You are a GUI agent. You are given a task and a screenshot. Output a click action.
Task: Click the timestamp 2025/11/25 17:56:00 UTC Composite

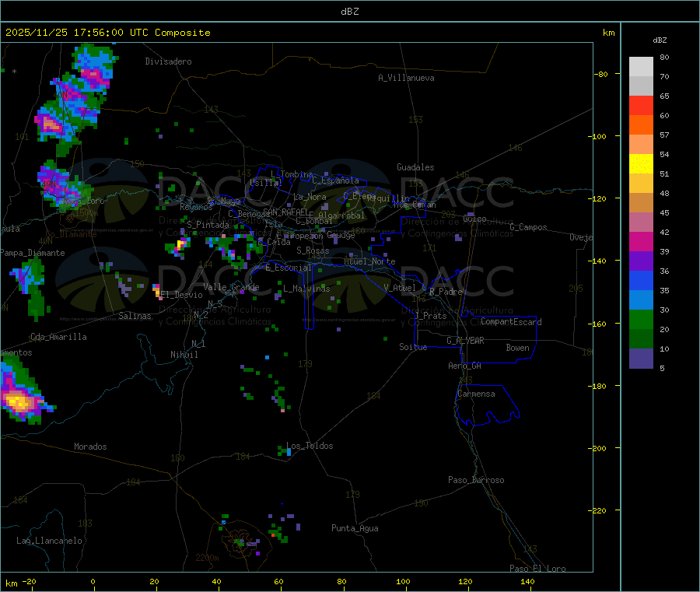point(107,33)
